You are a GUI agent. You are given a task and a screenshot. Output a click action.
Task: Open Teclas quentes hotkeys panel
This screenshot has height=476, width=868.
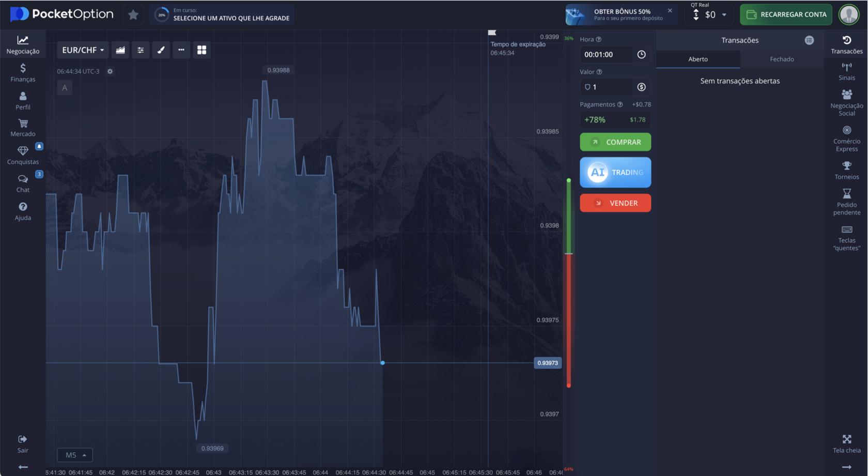click(x=847, y=238)
